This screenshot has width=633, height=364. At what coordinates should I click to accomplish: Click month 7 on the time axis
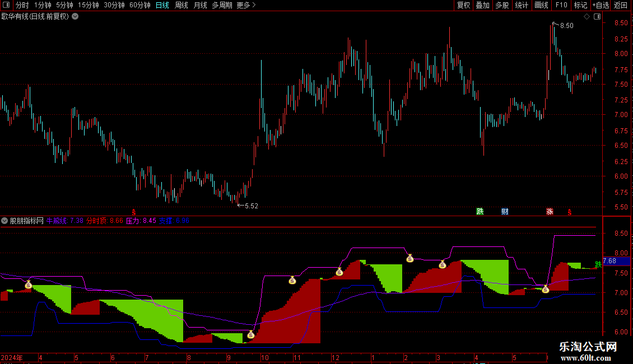coord(147,357)
